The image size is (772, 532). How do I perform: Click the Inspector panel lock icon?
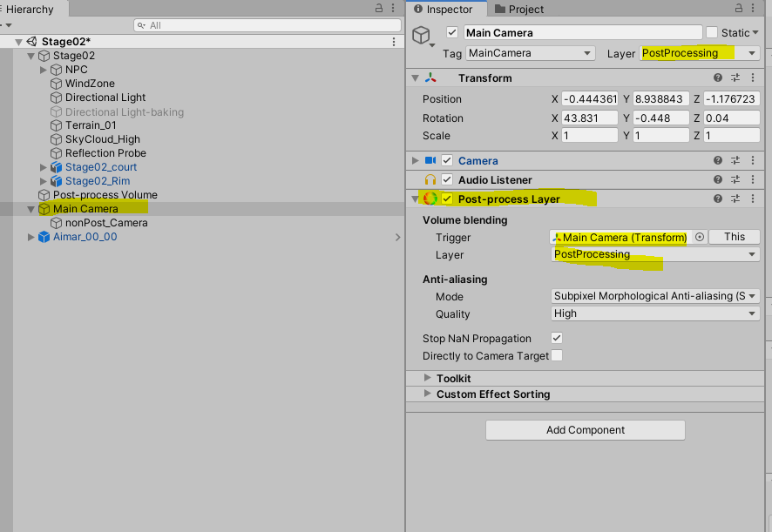click(x=739, y=8)
